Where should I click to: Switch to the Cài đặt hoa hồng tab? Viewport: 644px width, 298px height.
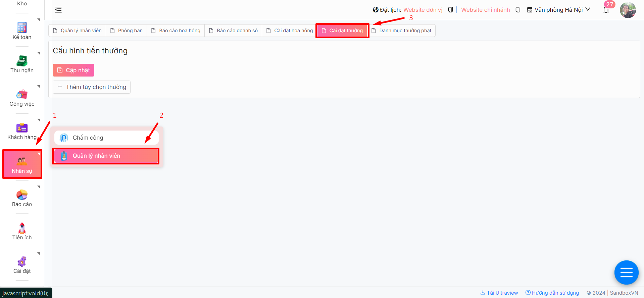(290, 31)
